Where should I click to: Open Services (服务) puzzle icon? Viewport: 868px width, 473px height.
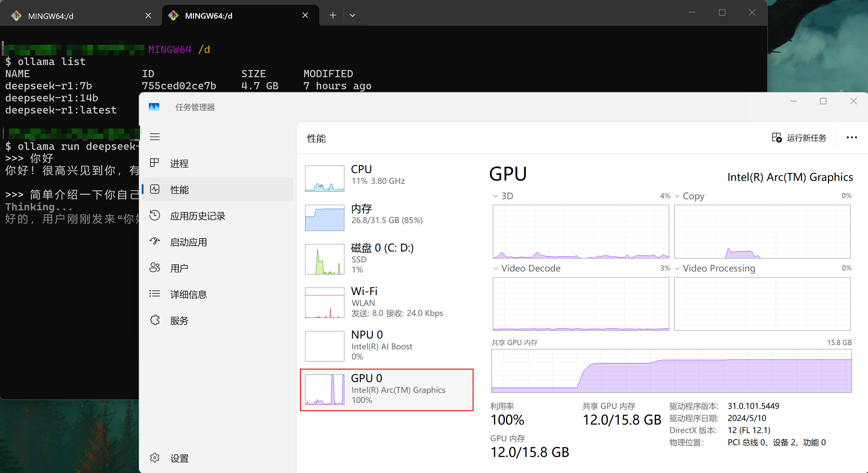(155, 320)
